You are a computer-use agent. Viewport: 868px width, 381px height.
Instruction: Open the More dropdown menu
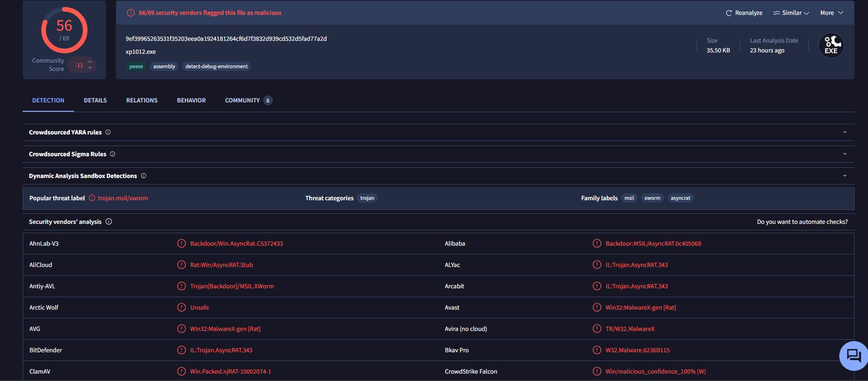tap(832, 13)
